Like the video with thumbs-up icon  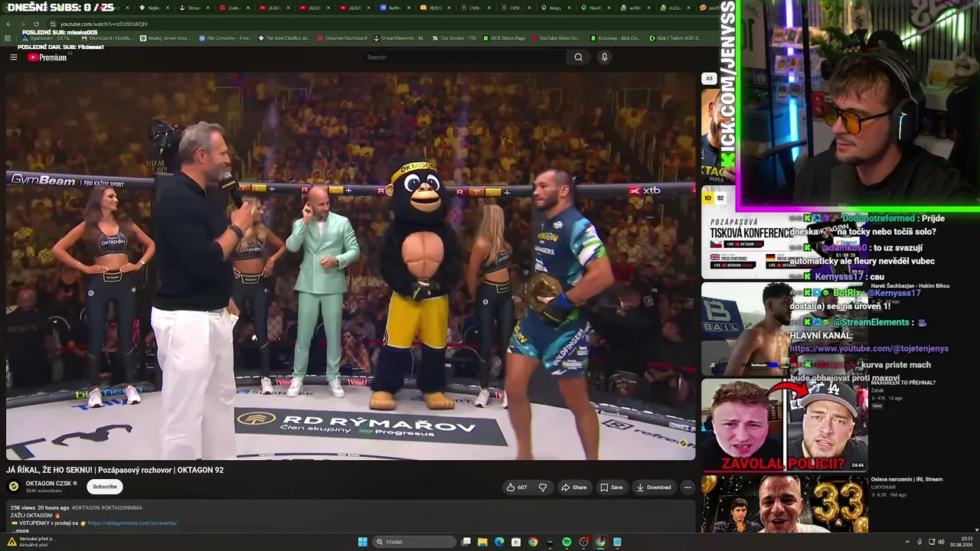pos(517,487)
